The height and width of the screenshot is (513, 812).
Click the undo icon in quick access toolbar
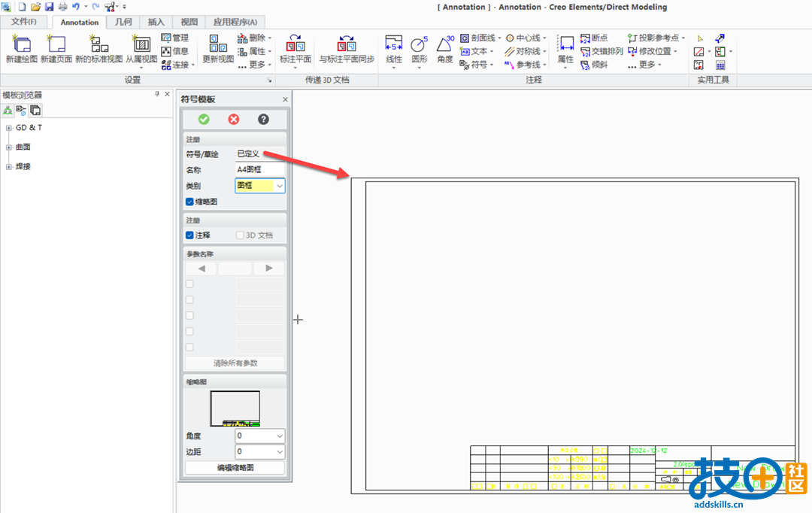pos(76,7)
